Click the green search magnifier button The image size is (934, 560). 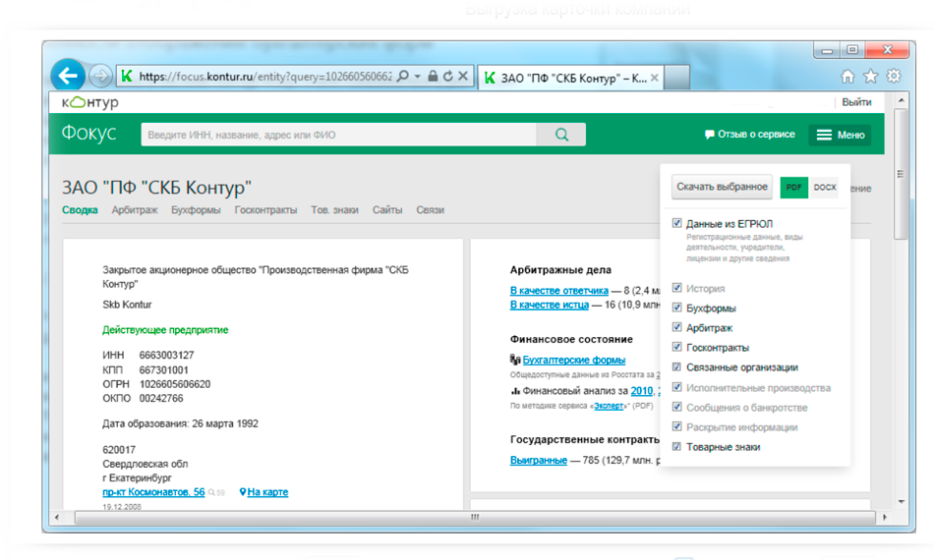(561, 135)
